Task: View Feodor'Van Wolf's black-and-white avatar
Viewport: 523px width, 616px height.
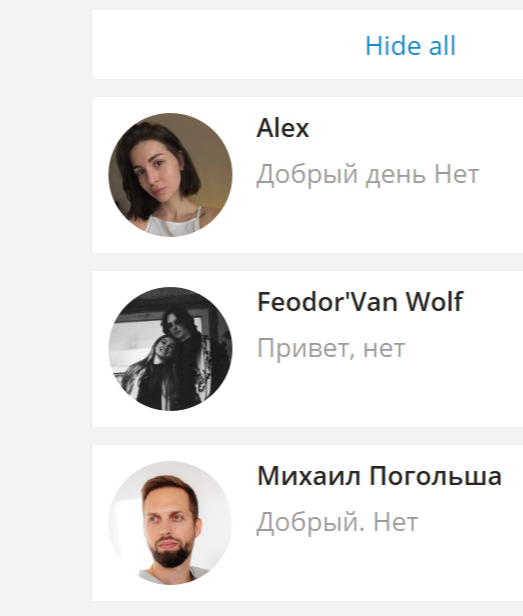Action: point(170,349)
